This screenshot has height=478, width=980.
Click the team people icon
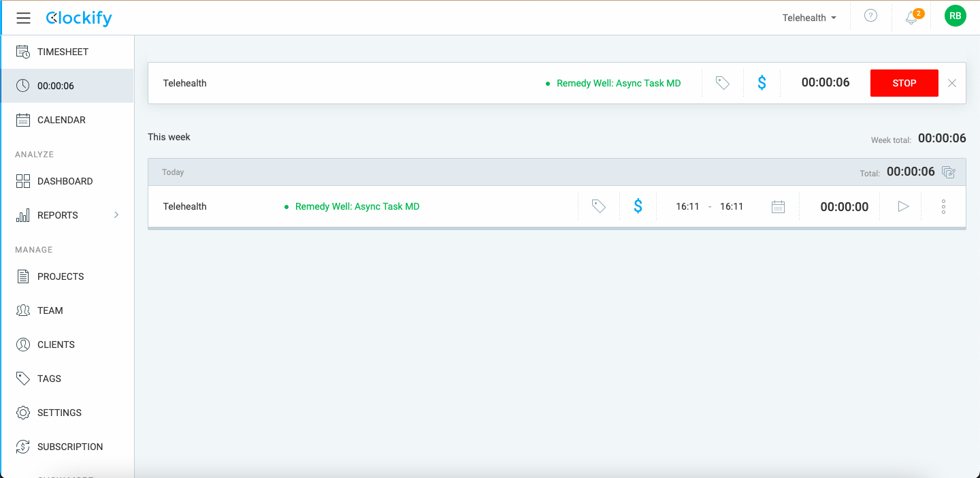pos(23,310)
